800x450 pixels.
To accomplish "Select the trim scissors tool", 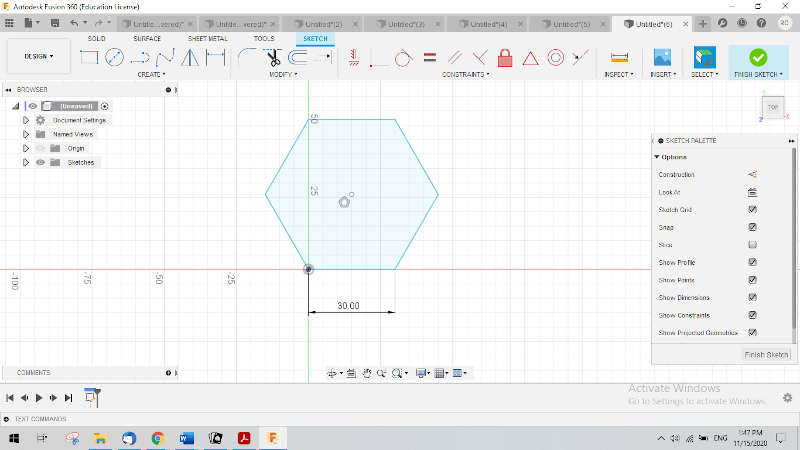I will 273,58.
